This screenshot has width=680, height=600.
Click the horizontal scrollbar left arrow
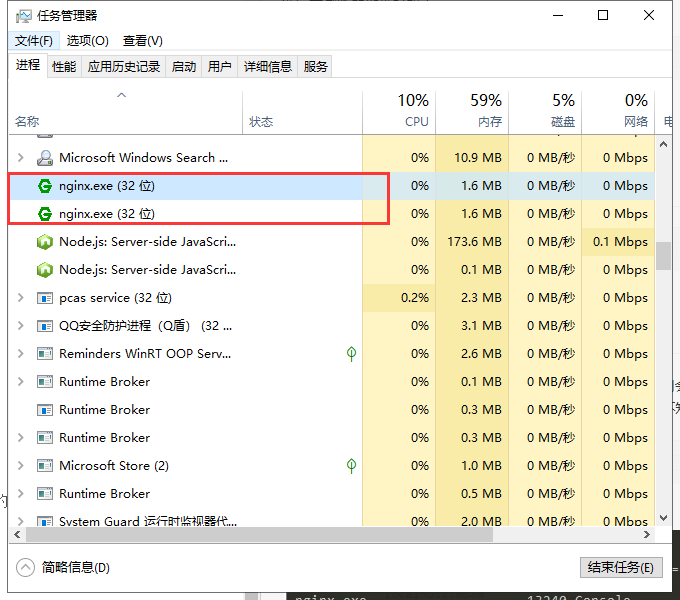[17, 535]
